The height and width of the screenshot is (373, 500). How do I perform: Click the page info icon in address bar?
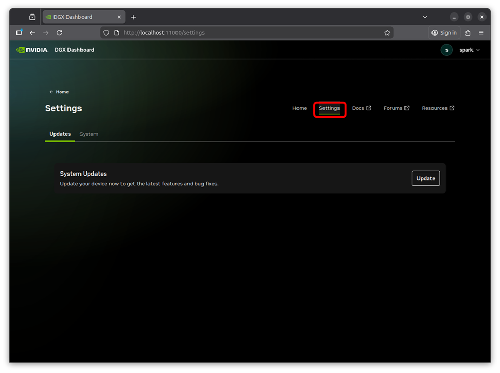116,33
